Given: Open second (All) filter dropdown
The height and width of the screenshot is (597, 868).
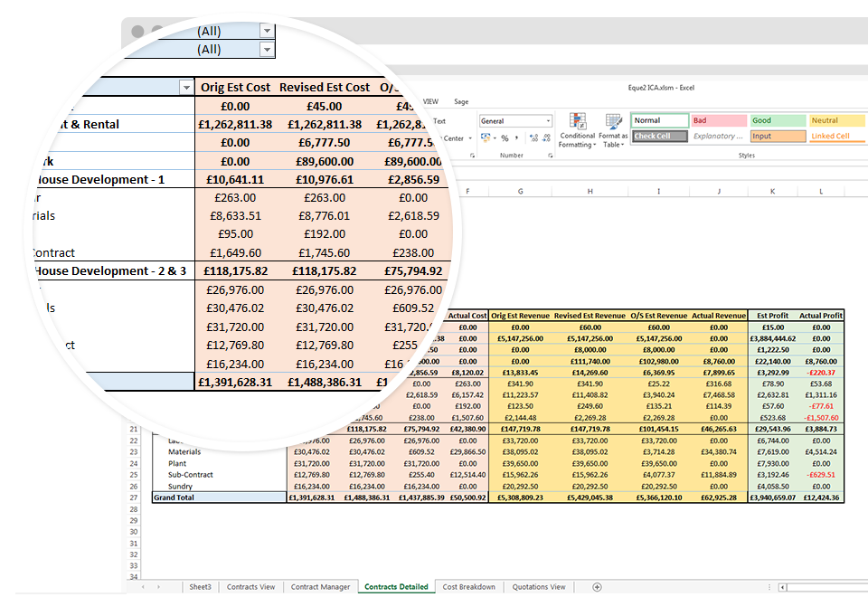Looking at the screenshot, I should (x=266, y=50).
